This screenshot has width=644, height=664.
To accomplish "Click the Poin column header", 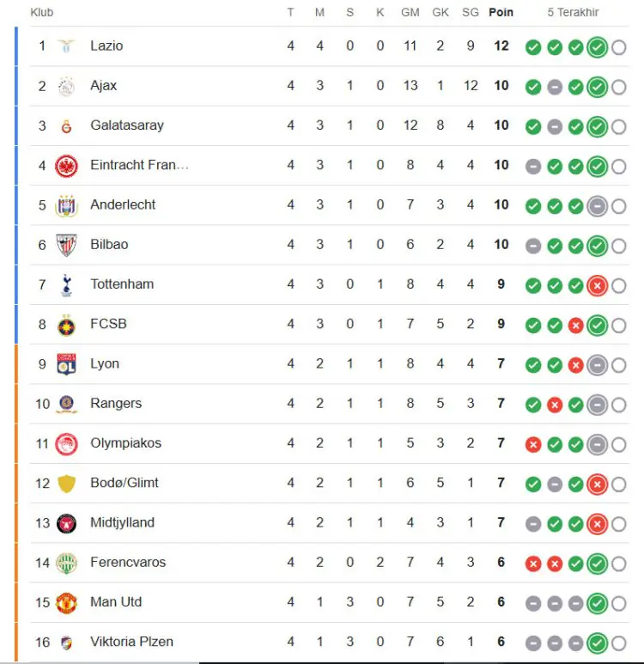I will [x=501, y=12].
